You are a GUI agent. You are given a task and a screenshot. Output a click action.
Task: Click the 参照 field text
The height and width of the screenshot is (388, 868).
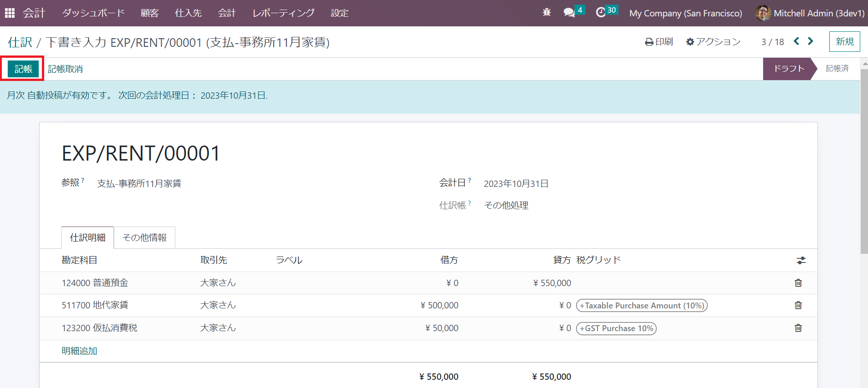click(x=139, y=183)
